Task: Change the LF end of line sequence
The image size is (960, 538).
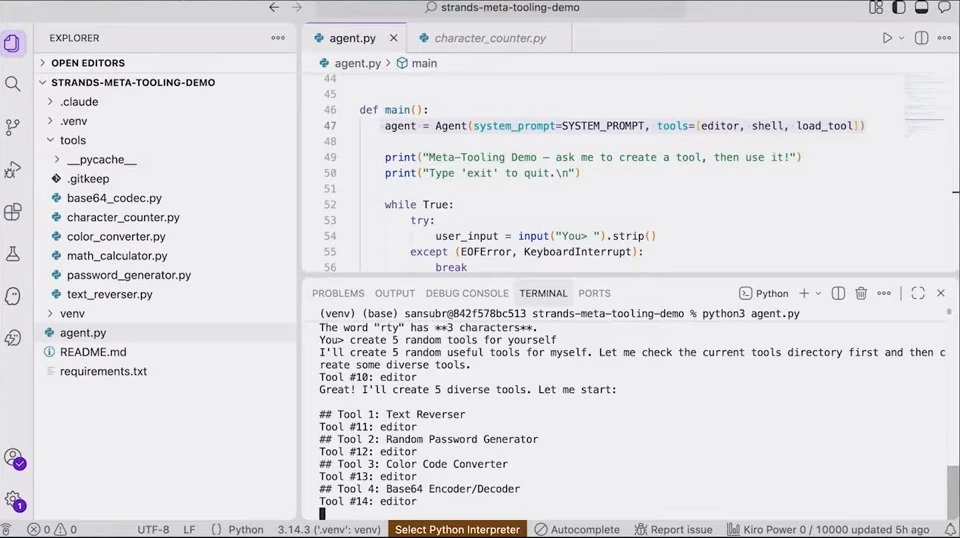Action: (189, 529)
